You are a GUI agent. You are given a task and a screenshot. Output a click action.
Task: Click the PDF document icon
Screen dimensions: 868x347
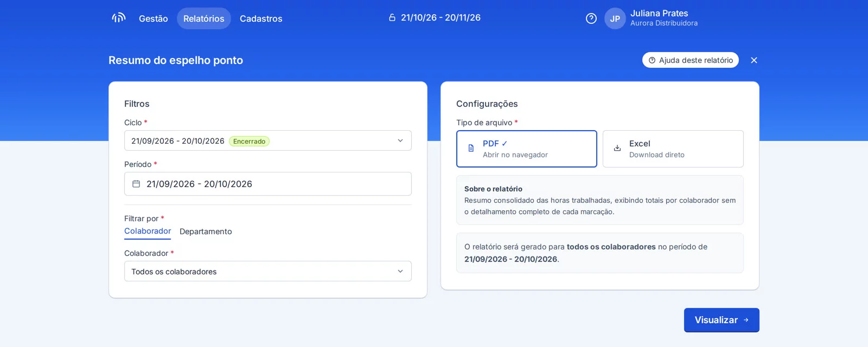pyautogui.click(x=471, y=148)
